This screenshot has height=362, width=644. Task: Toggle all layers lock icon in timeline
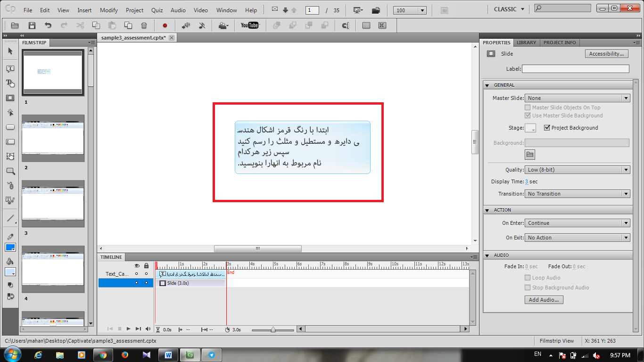(x=146, y=266)
